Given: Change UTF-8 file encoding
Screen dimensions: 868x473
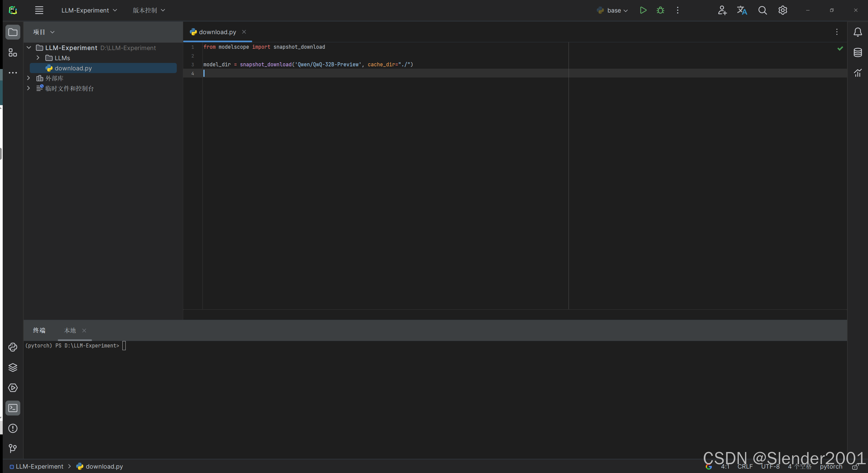Looking at the screenshot, I should click(x=770, y=467).
